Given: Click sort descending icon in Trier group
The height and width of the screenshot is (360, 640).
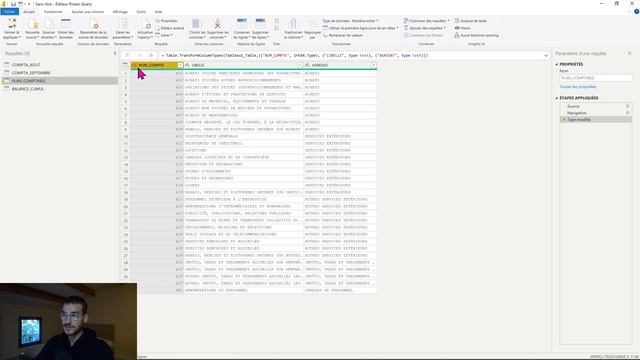Looking at the screenshot, I should (x=277, y=28).
